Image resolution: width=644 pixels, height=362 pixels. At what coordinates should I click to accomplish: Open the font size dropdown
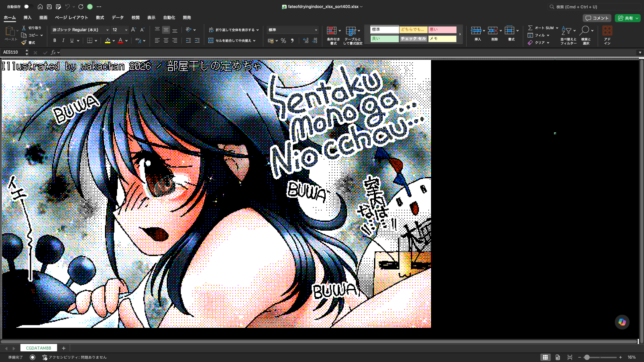pyautogui.click(x=126, y=30)
